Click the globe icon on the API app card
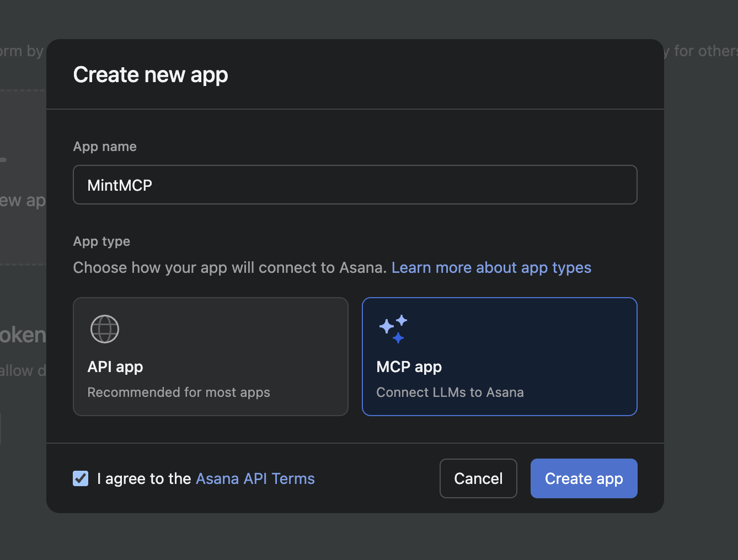Image resolution: width=738 pixels, height=560 pixels. coord(105,329)
